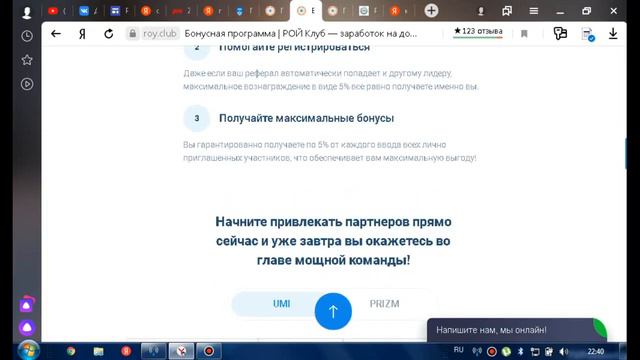Open the Yandex Browser taskbar button
This screenshot has width=640, height=360.
click(x=181, y=351)
